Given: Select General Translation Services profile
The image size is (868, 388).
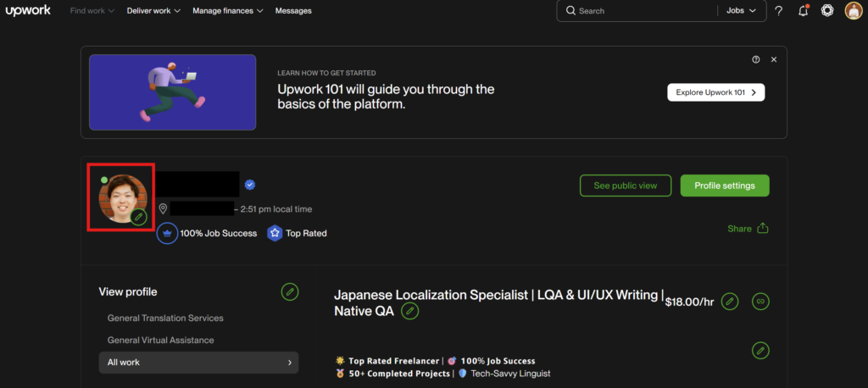Looking at the screenshot, I should tap(165, 319).
